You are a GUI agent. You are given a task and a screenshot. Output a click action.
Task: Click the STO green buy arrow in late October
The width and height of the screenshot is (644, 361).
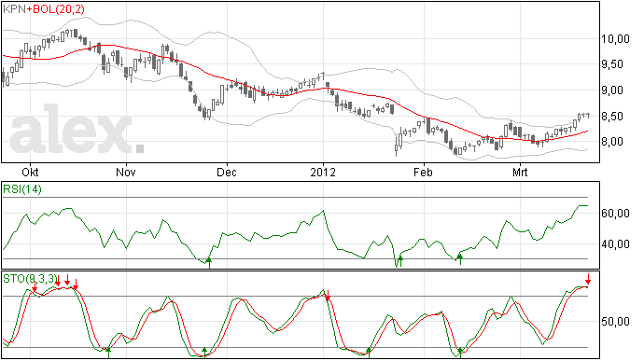[108, 353]
